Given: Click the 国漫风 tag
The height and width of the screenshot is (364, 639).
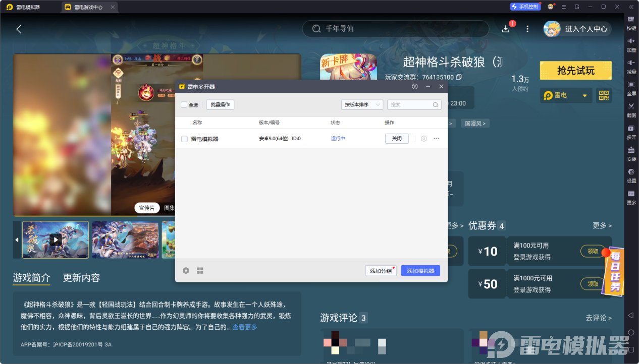Looking at the screenshot, I should (x=476, y=123).
